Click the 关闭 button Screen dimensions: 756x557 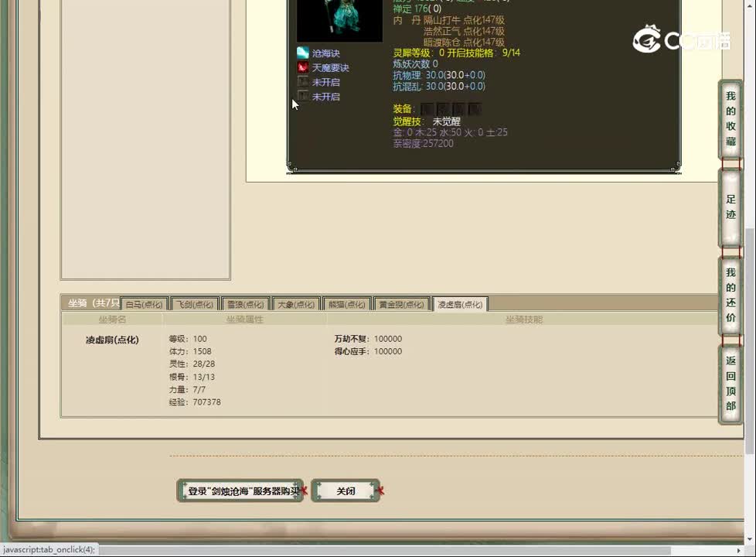(346, 491)
